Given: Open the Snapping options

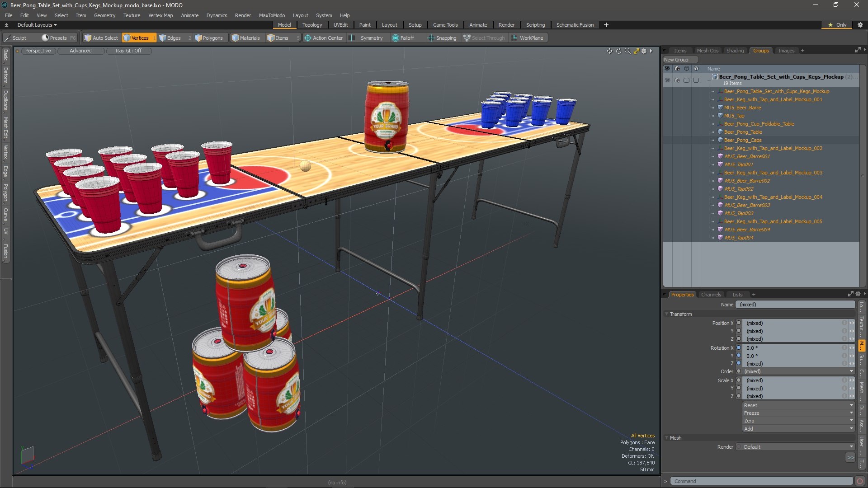Looking at the screenshot, I should (442, 38).
